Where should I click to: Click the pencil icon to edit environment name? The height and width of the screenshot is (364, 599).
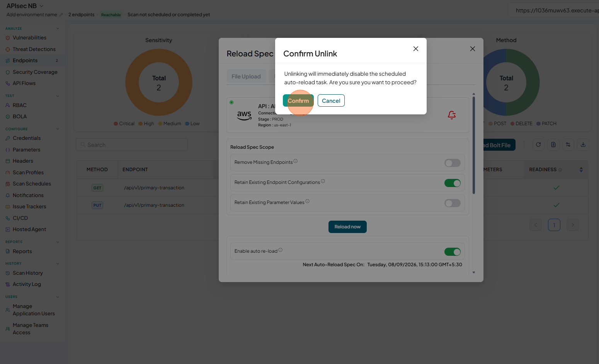point(61,15)
